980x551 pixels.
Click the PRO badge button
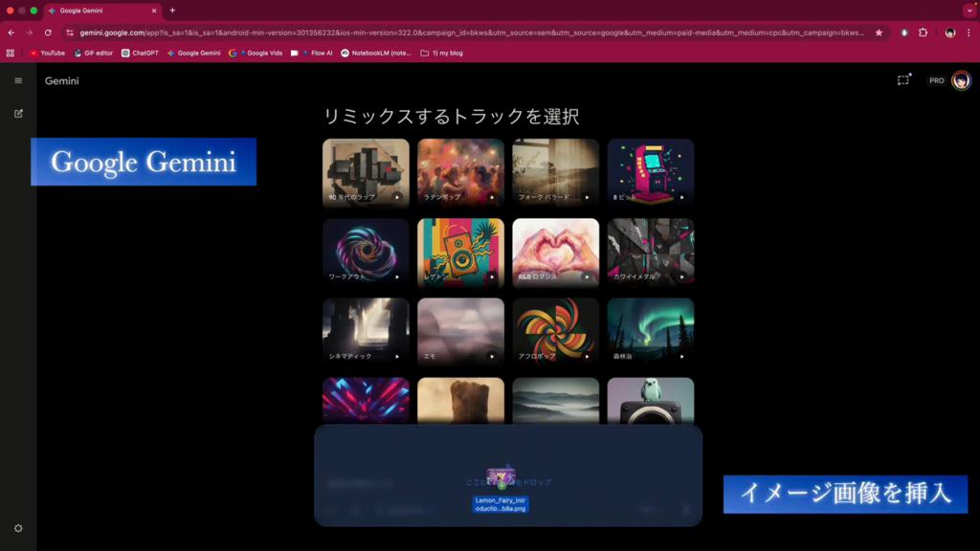[x=936, y=80]
